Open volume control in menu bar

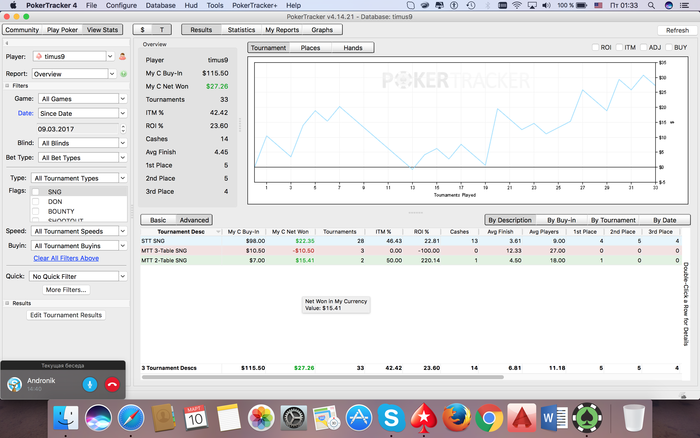click(x=546, y=5)
